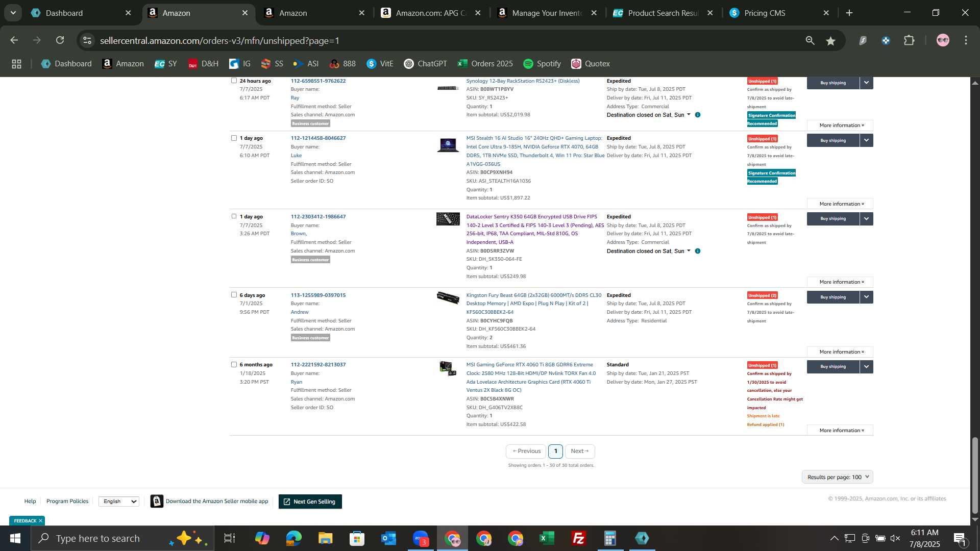
Task: Reload the page with the refresh icon
Action: pyautogui.click(x=60, y=40)
